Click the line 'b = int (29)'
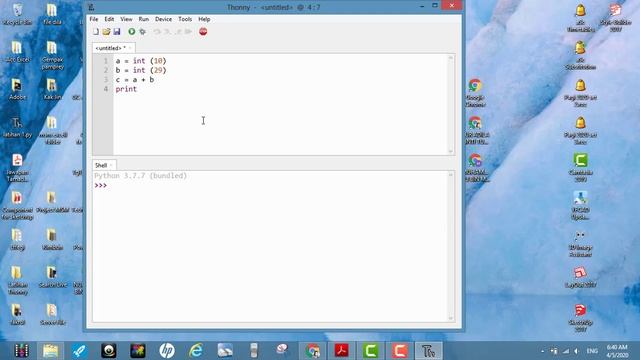 coord(141,70)
